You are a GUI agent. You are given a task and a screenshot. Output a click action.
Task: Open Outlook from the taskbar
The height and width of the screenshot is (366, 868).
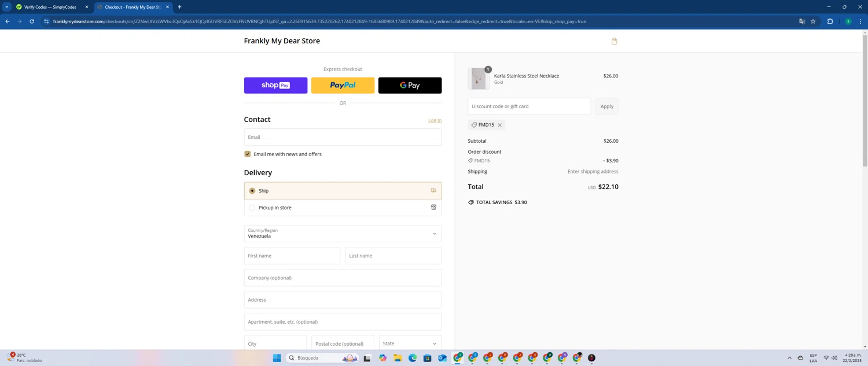pyautogui.click(x=442, y=358)
